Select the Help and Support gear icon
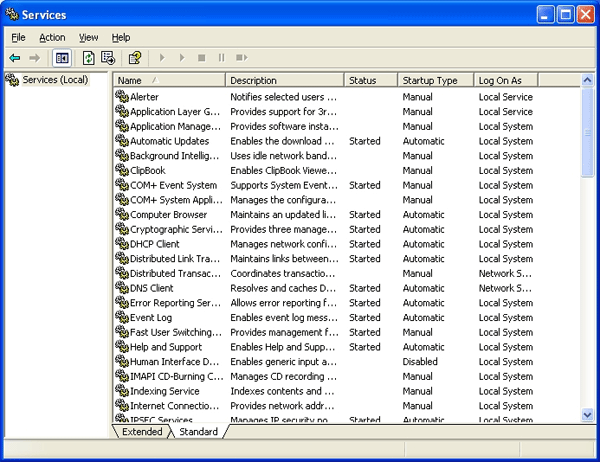This screenshot has width=600, height=462. [122, 346]
